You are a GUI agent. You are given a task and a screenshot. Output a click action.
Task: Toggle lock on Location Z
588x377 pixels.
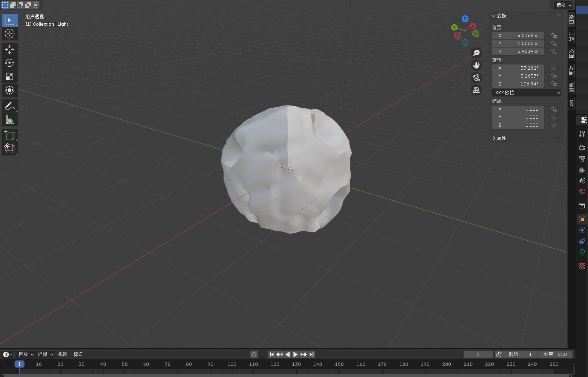pos(554,51)
